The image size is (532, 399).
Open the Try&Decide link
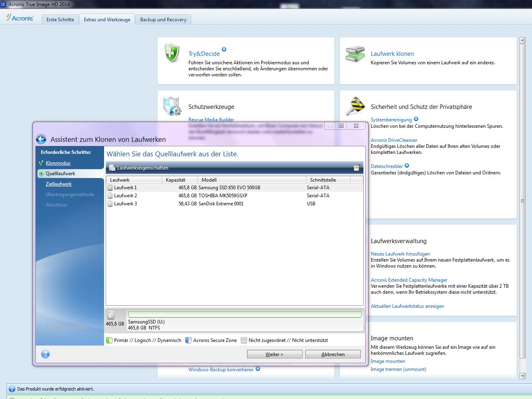[x=204, y=54]
